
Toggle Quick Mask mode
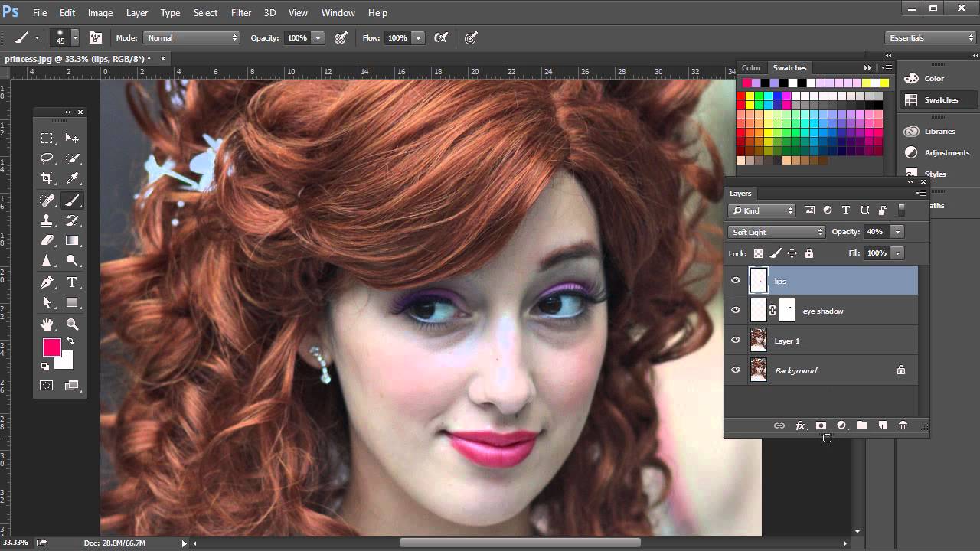(47, 386)
